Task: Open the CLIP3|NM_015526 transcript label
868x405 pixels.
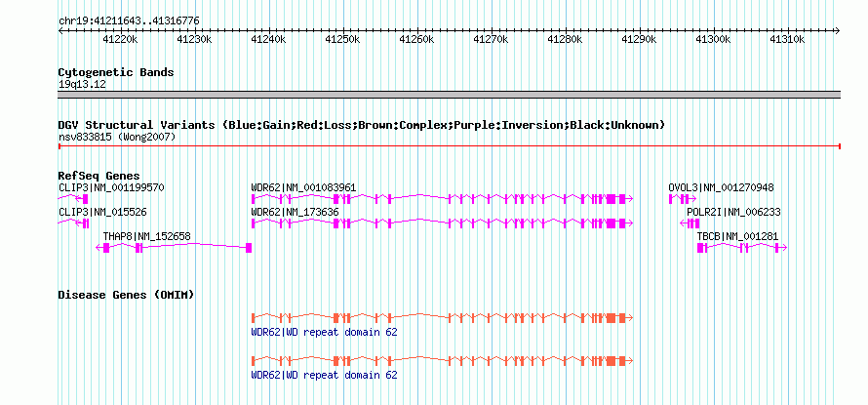Action: [x=102, y=212]
